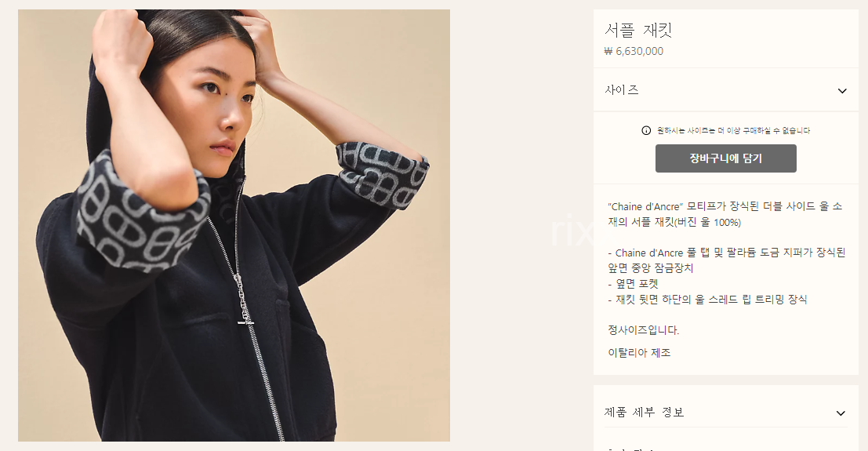This screenshot has width=868, height=451.
Task: Click the patterned left sleeve cuff
Action: click(x=143, y=213)
